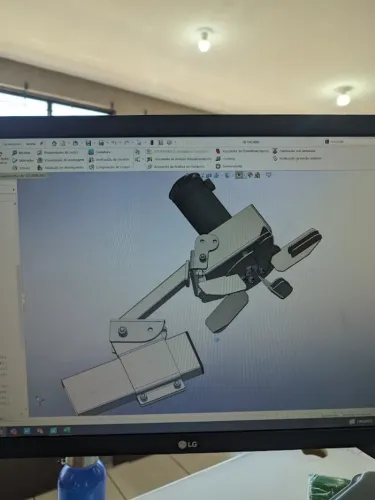The height and width of the screenshot is (500, 375).
Task: Select the Marcação markup tool
Action: pos(23,160)
